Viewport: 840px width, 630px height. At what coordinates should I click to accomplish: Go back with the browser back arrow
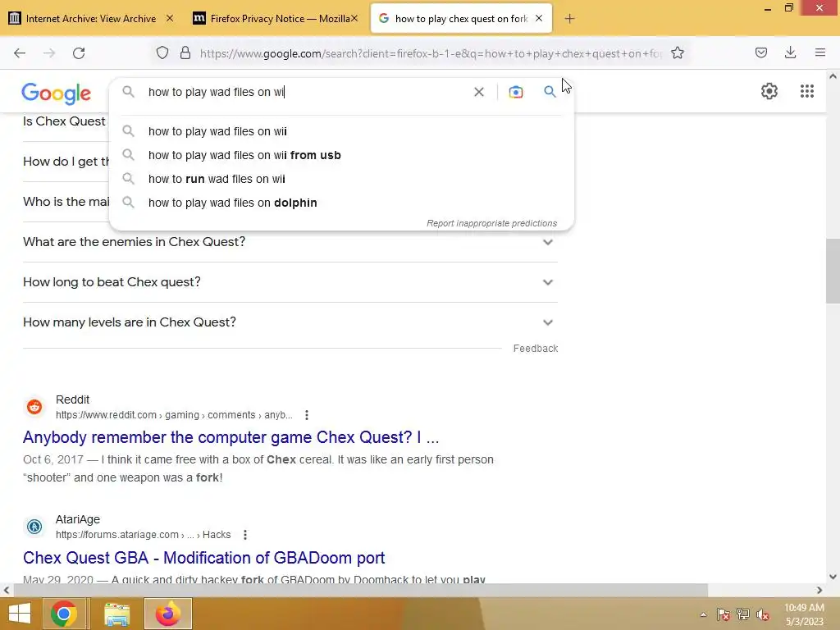[x=20, y=53]
